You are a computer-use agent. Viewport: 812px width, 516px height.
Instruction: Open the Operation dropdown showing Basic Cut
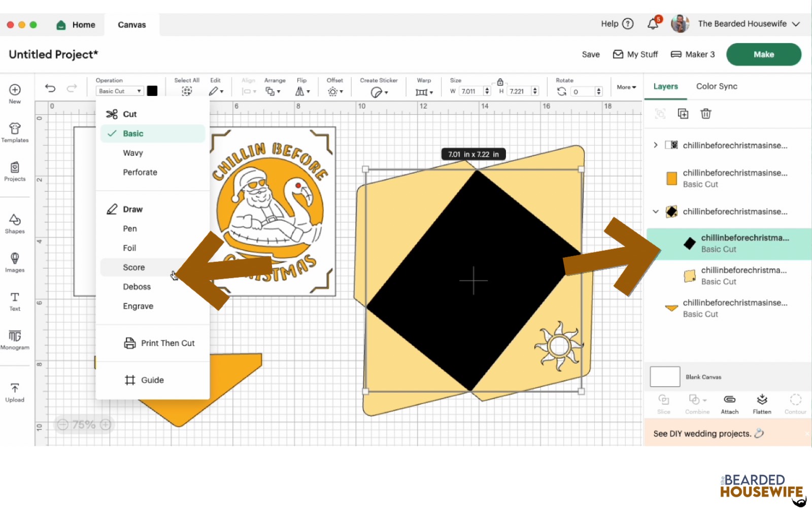(x=120, y=91)
